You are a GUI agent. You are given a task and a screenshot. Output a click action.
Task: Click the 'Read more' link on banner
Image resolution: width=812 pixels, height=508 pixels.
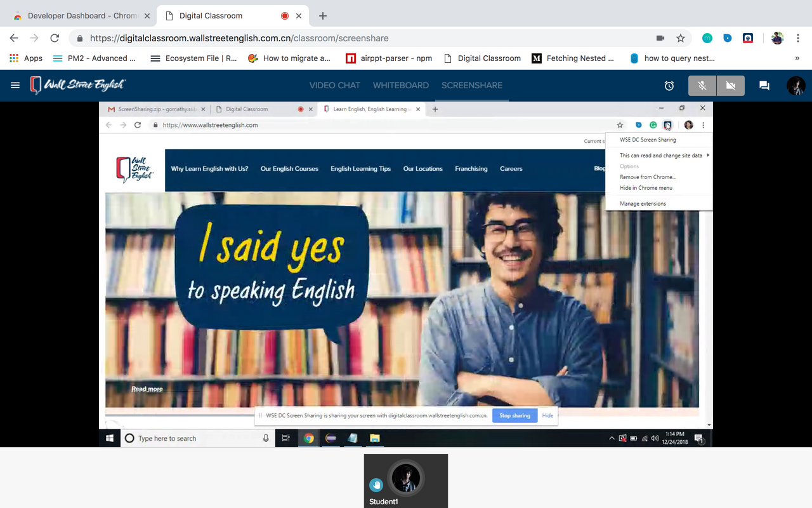coord(147,389)
